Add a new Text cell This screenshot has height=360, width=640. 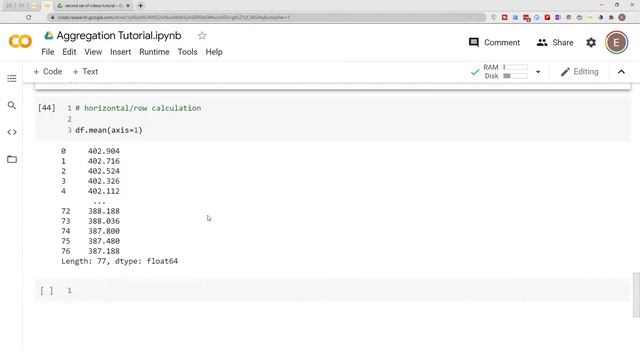click(x=85, y=71)
